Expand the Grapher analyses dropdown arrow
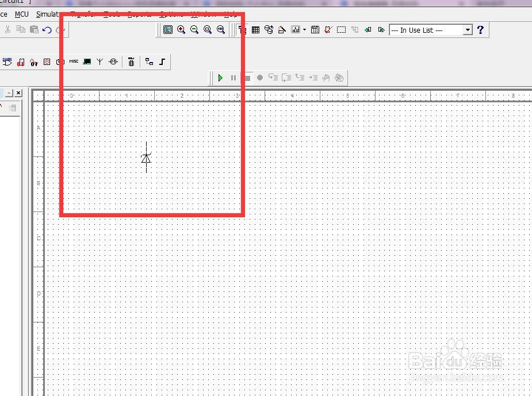532x396 pixels. 304,29
